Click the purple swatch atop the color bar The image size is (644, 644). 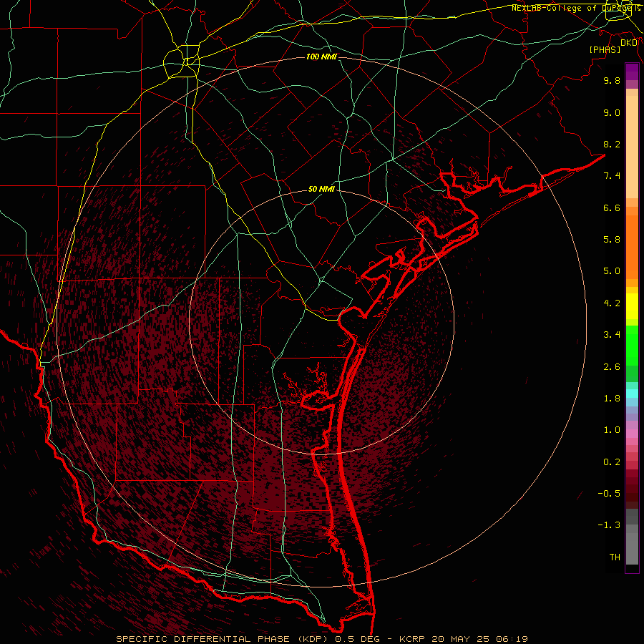[x=632, y=72]
